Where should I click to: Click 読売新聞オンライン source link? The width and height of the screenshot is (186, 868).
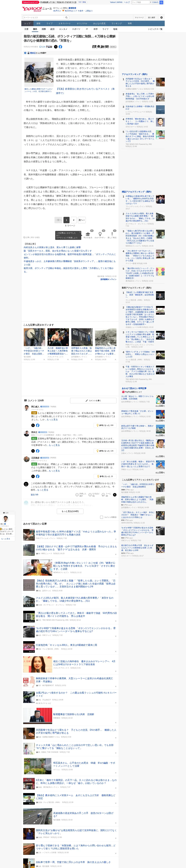108,279
